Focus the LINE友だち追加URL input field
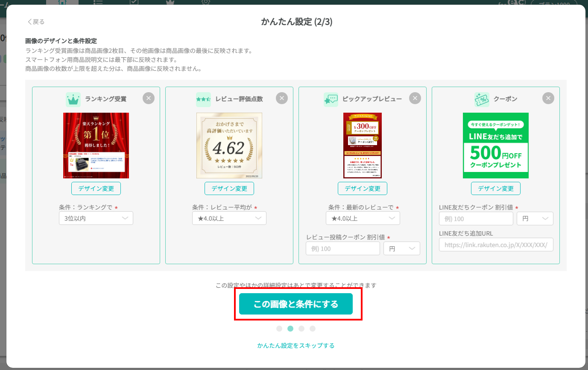Image resolution: width=588 pixels, height=370 pixels. pos(496,245)
